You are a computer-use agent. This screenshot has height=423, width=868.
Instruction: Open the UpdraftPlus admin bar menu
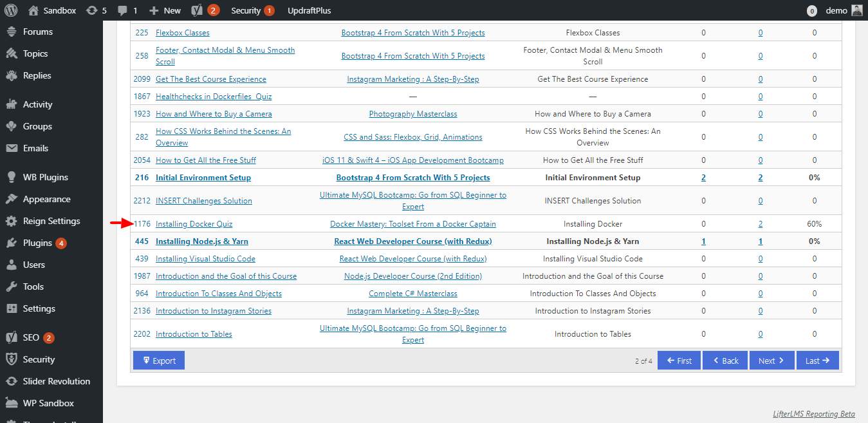point(309,10)
